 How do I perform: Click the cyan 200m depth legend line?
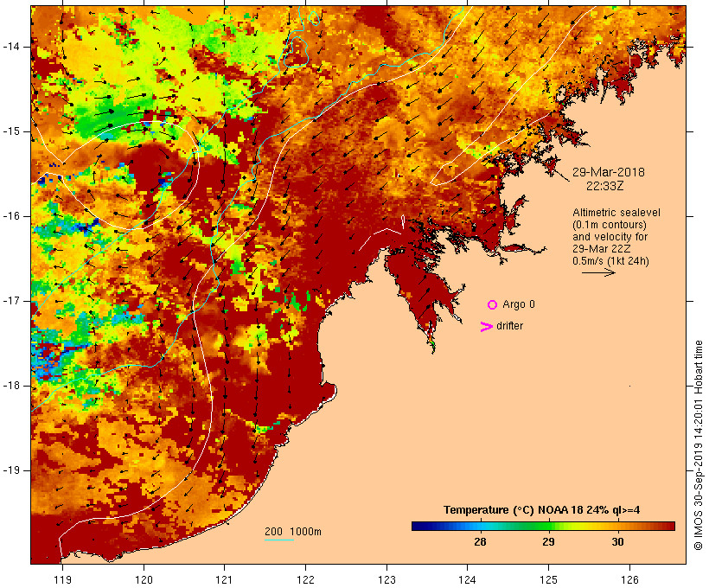tap(279, 540)
